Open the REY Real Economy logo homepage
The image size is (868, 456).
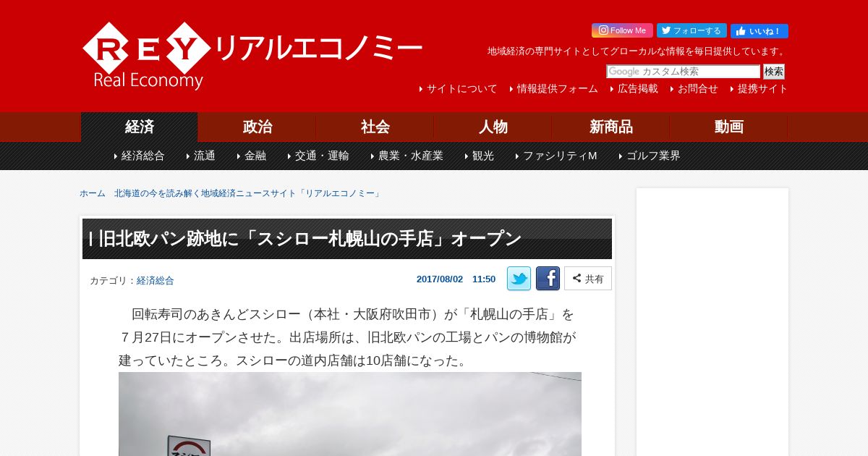pyautogui.click(x=252, y=56)
